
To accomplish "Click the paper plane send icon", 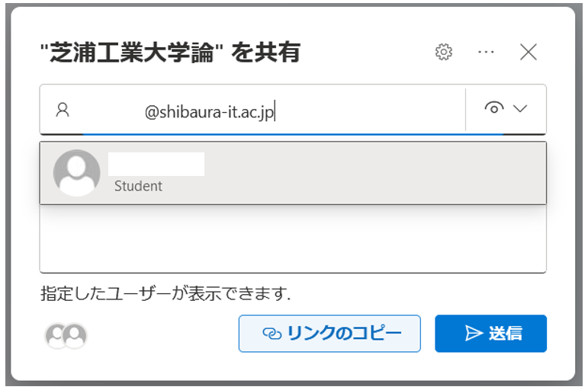I will point(474,333).
